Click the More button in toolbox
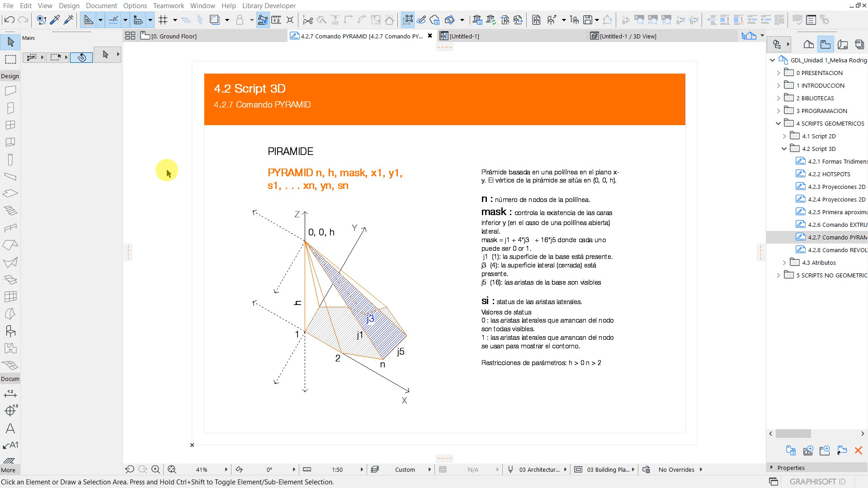 pyautogui.click(x=8, y=470)
